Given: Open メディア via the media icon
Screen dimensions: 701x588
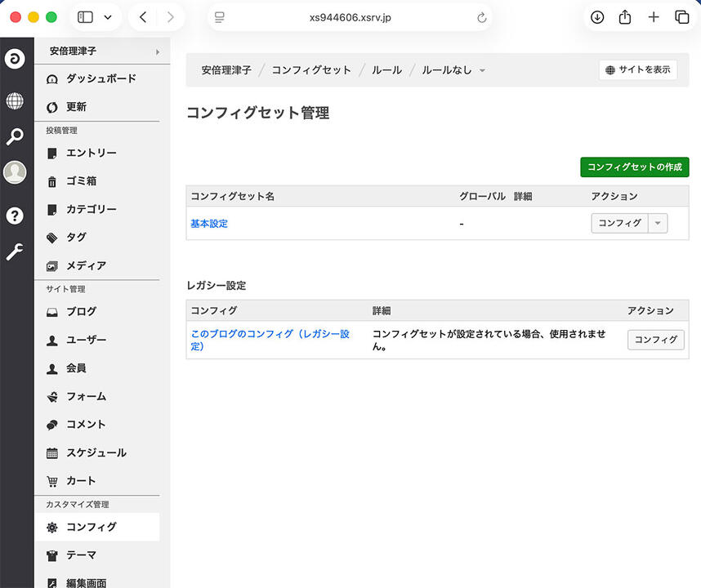Looking at the screenshot, I should [x=51, y=265].
